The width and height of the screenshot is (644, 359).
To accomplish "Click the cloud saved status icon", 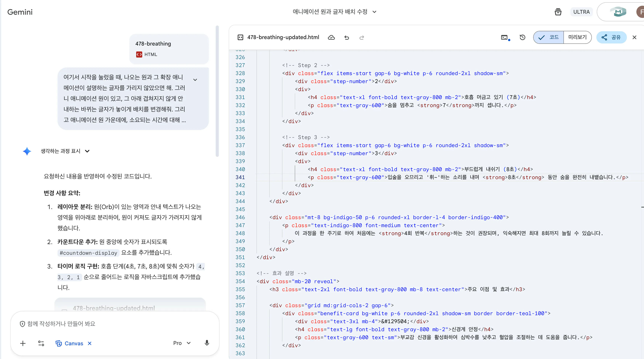I will tap(331, 37).
